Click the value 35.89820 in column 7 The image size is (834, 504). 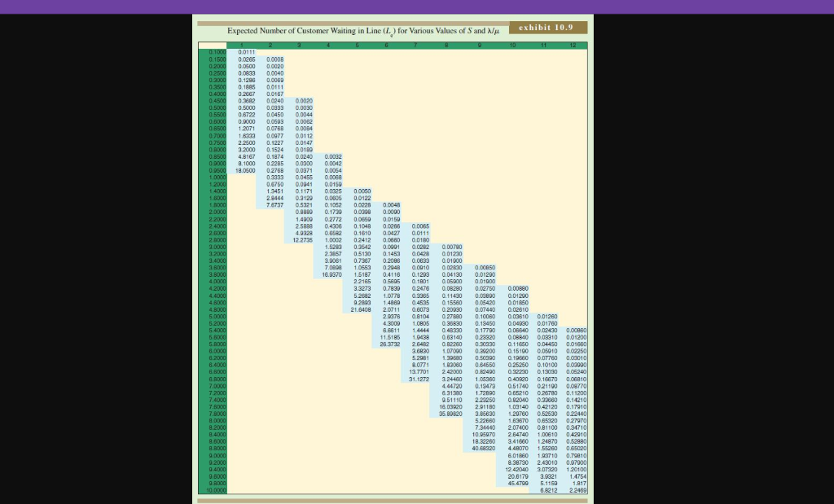pyautogui.click(x=449, y=414)
